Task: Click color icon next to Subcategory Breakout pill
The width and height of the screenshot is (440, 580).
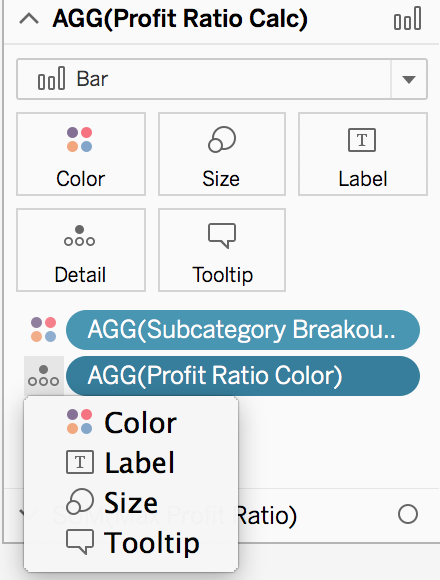Action: coord(44,330)
